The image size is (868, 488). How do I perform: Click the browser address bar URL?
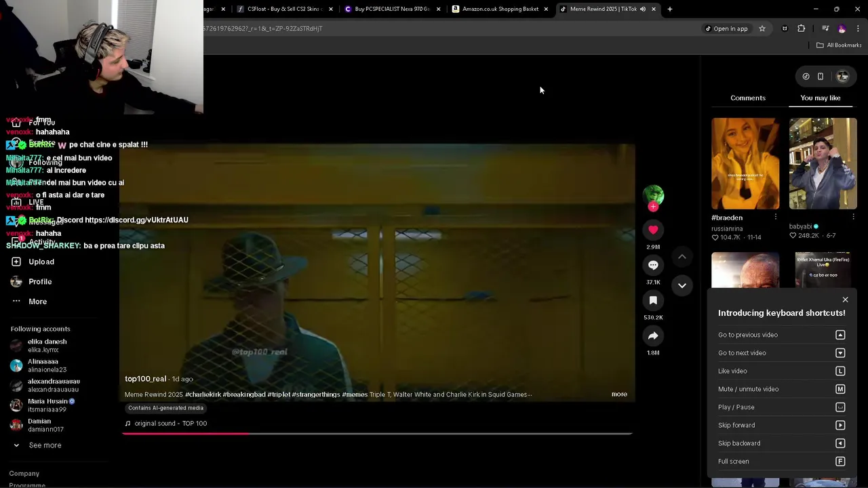(262, 28)
